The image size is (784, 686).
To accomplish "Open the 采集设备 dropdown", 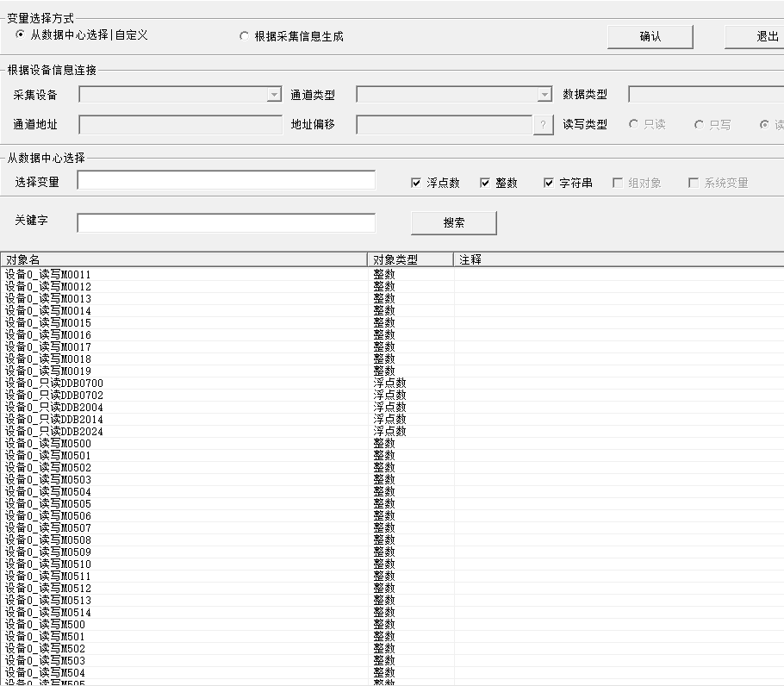I will pyautogui.click(x=274, y=95).
